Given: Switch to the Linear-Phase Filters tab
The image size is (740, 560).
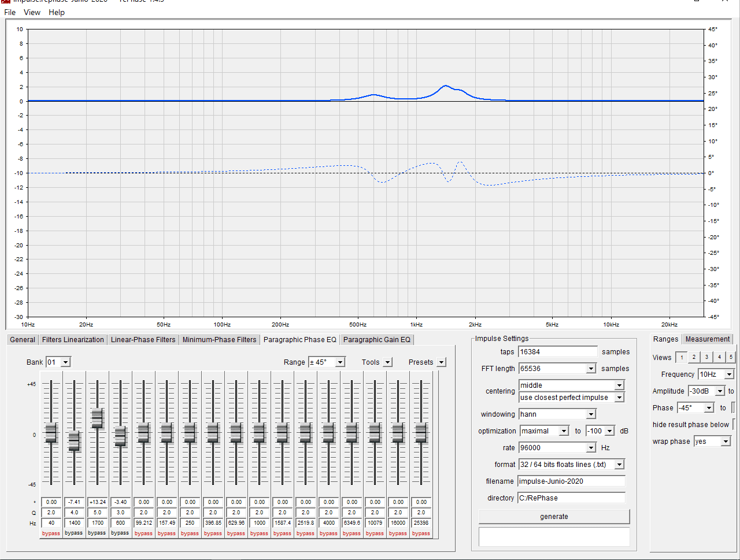Looking at the screenshot, I should point(143,340).
